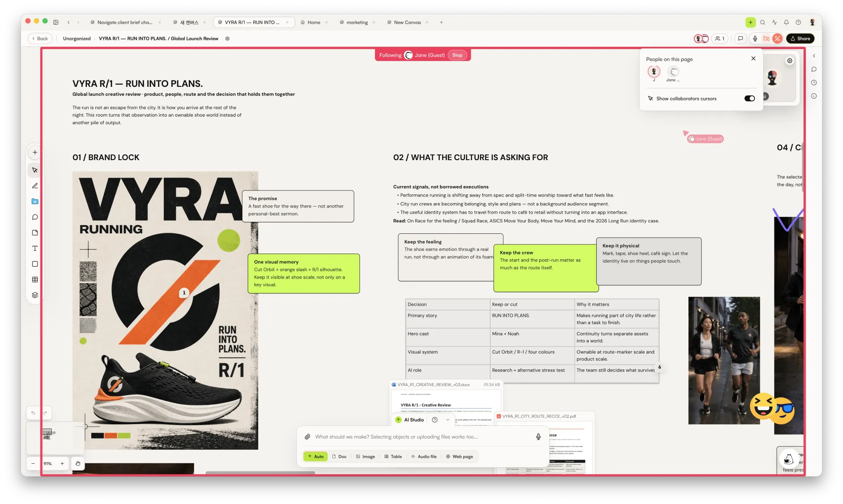This screenshot has width=843, height=504.
Task: Open the layers tool
Action: [35, 295]
